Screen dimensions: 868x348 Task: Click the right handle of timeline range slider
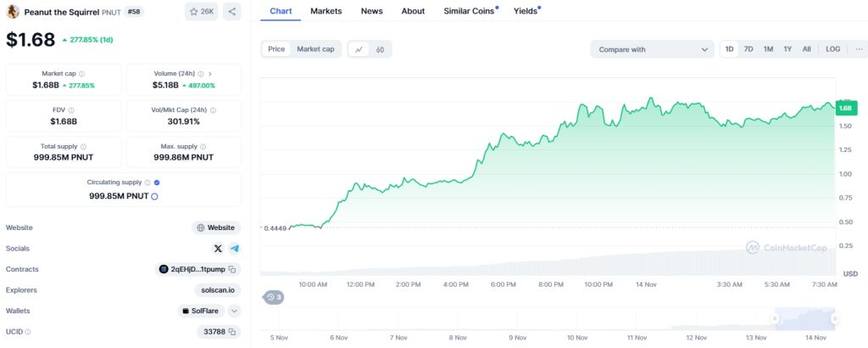(836, 318)
